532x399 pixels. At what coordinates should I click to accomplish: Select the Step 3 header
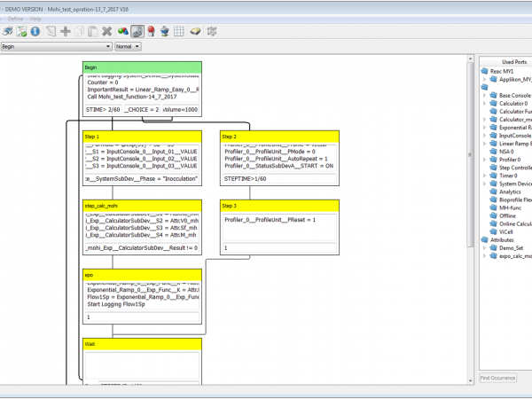279,206
